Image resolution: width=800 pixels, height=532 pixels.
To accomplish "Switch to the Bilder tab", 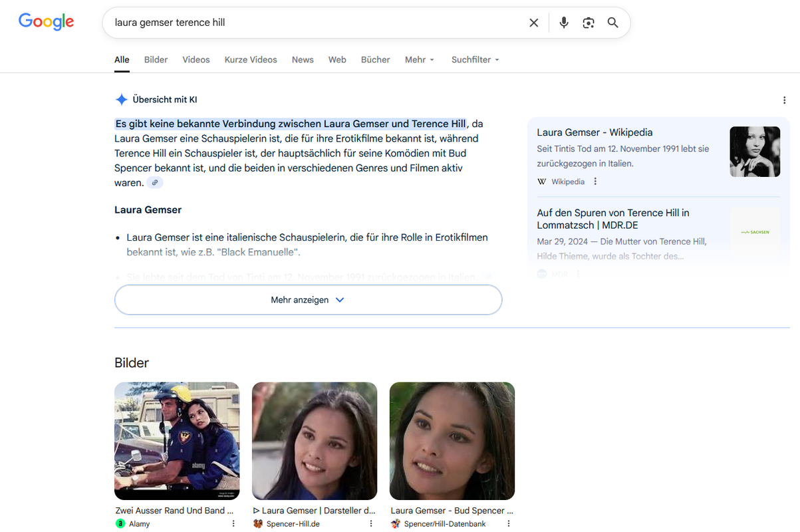I will coord(156,60).
